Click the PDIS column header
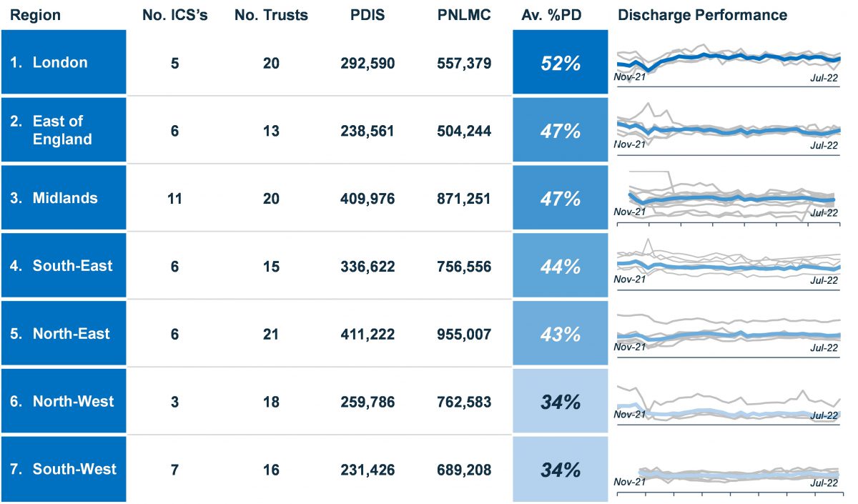Screen dimensions: 858x504 [368, 15]
